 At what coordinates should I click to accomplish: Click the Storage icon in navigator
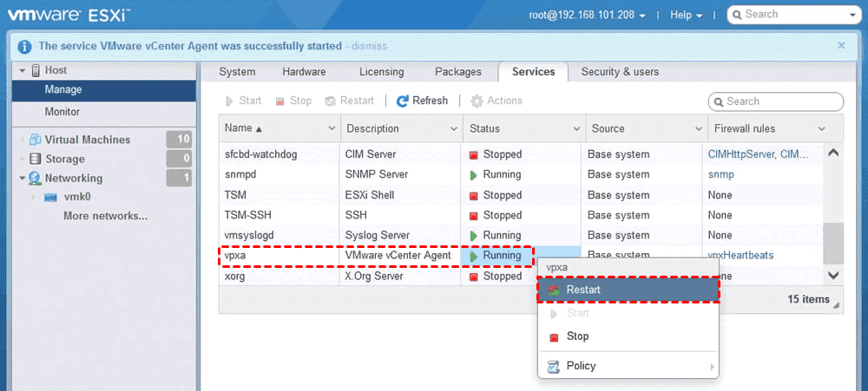(36, 160)
